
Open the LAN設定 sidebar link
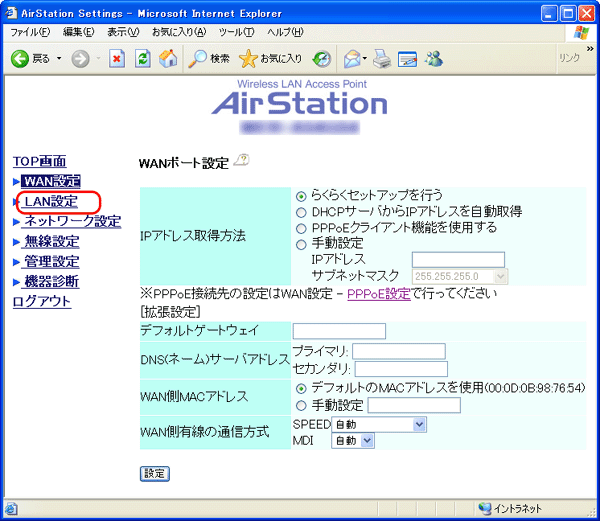[x=51, y=202]
